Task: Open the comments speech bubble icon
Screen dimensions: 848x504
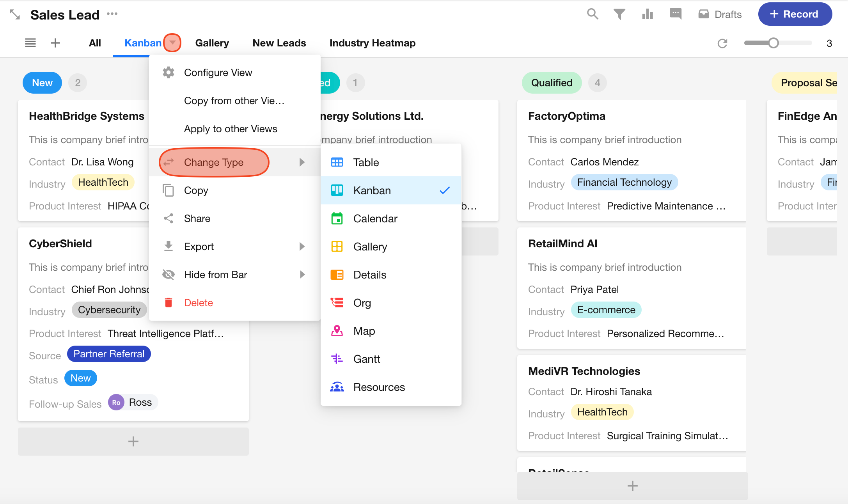Action: click(x=675, y=14)
